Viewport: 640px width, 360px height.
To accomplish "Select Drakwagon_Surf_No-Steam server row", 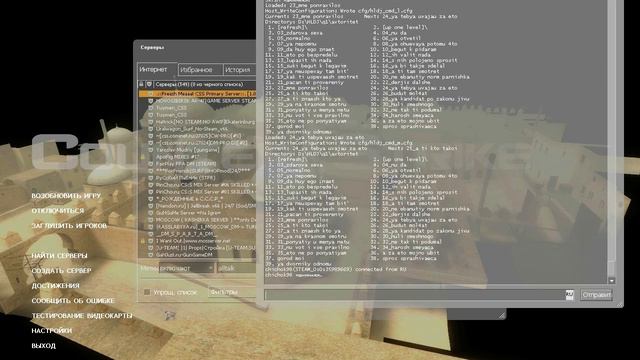I will pos(198,129).
